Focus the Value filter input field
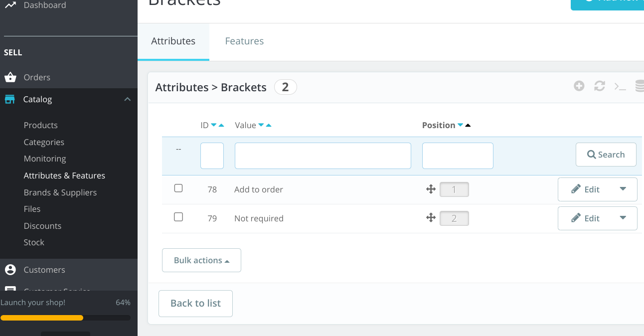Screen dimensions: 644x336 [322, 156]
